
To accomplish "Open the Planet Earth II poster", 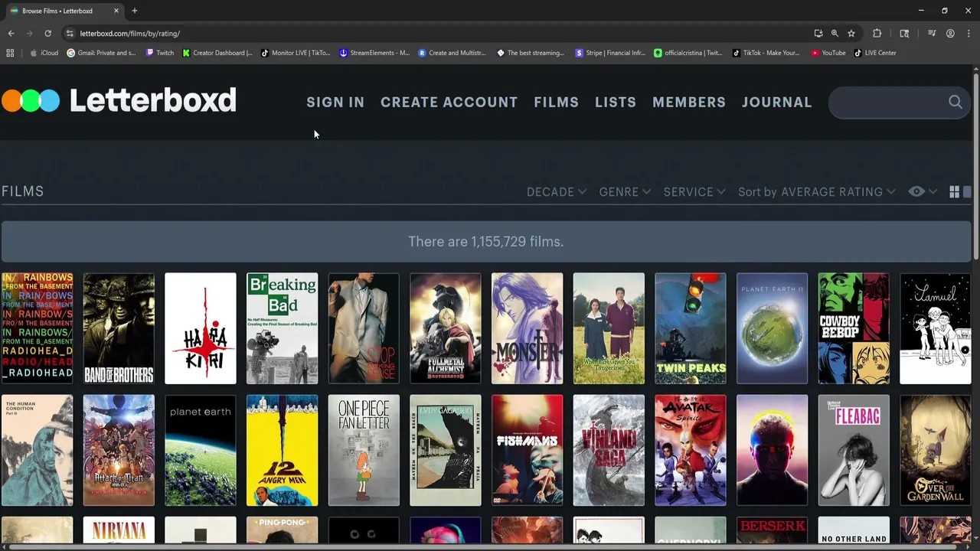I will [772, 328].
